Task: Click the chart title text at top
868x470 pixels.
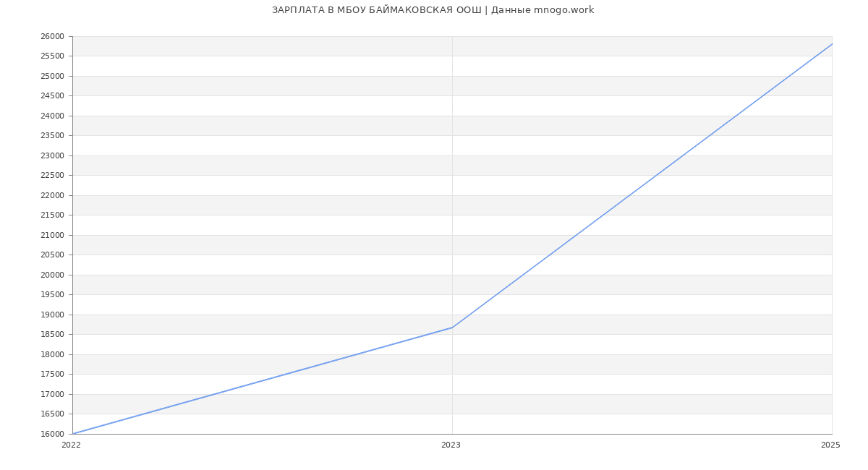Action: 433,10
